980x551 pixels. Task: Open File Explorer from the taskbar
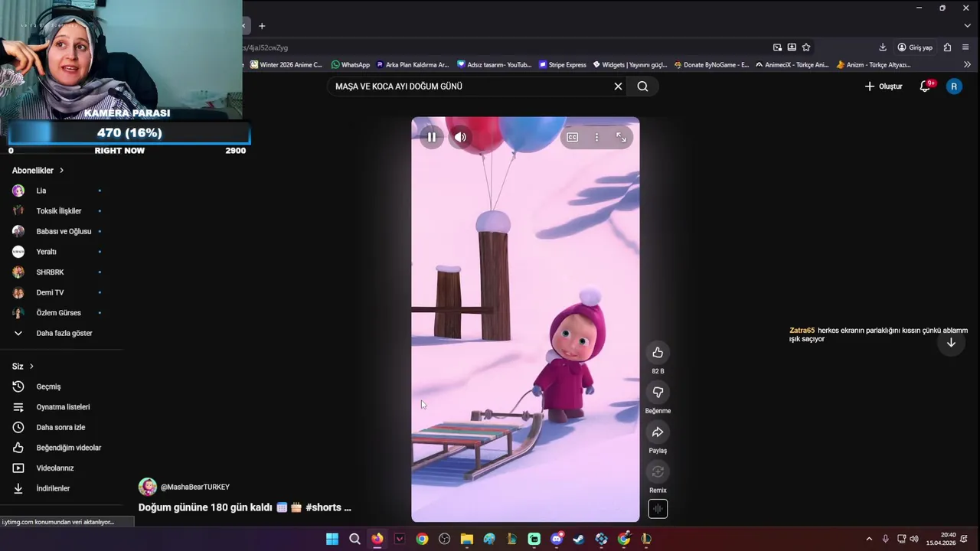[x=466, y=539]
